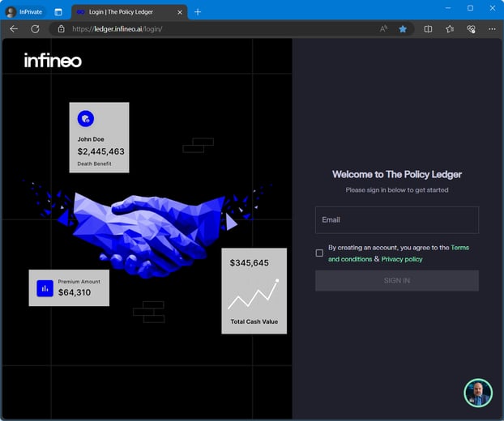Toggle the favorite star for this page
This screenshot has height=421, width=504.
click(403, 29)
